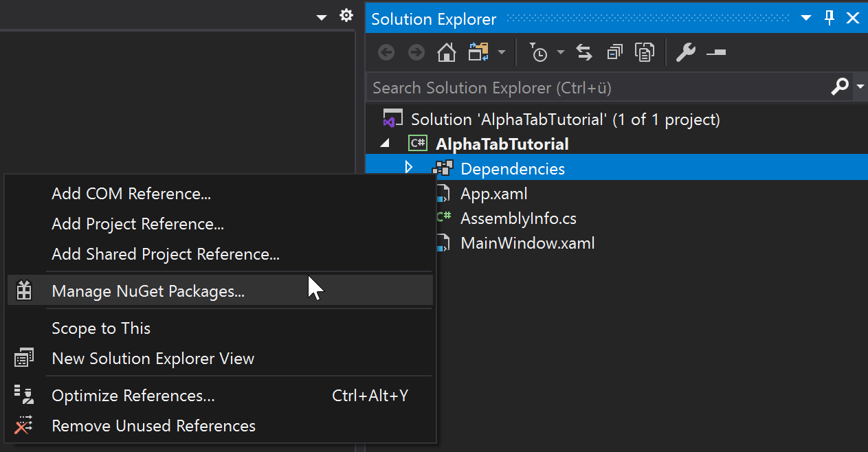Open the Pending Changes Filter dropdown arrow
Image resolution: width=868 pixels, height=452 pixels.
[x=561, y=53]
